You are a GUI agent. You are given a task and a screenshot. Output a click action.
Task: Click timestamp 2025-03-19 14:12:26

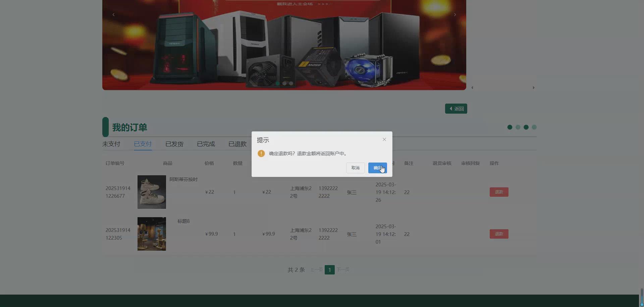click(386, 192)
